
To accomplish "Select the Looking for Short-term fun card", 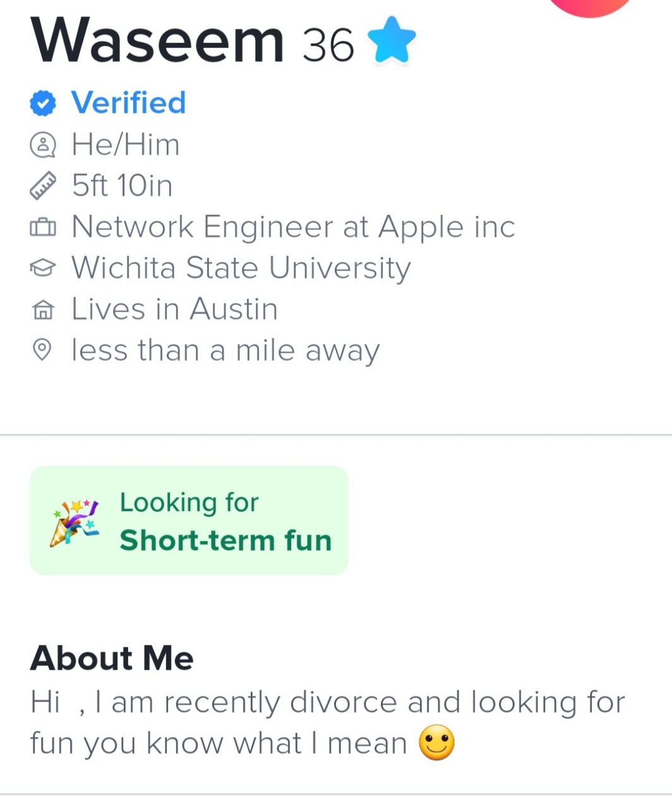I will click(189, 521).
